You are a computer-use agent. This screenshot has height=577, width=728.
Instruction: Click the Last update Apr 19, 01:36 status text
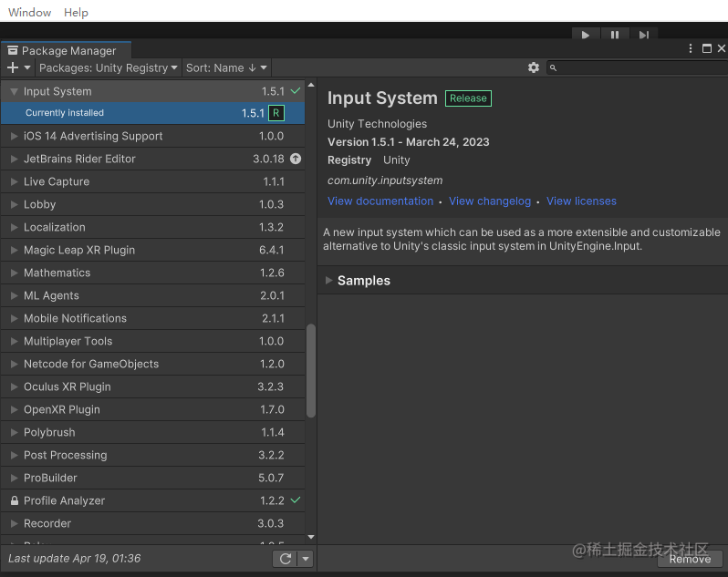74,559
